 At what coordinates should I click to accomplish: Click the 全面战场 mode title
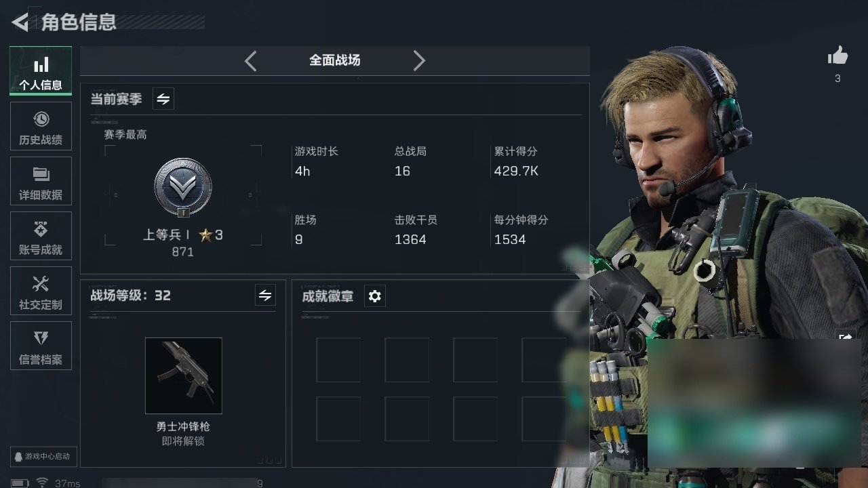pos(334,60)
